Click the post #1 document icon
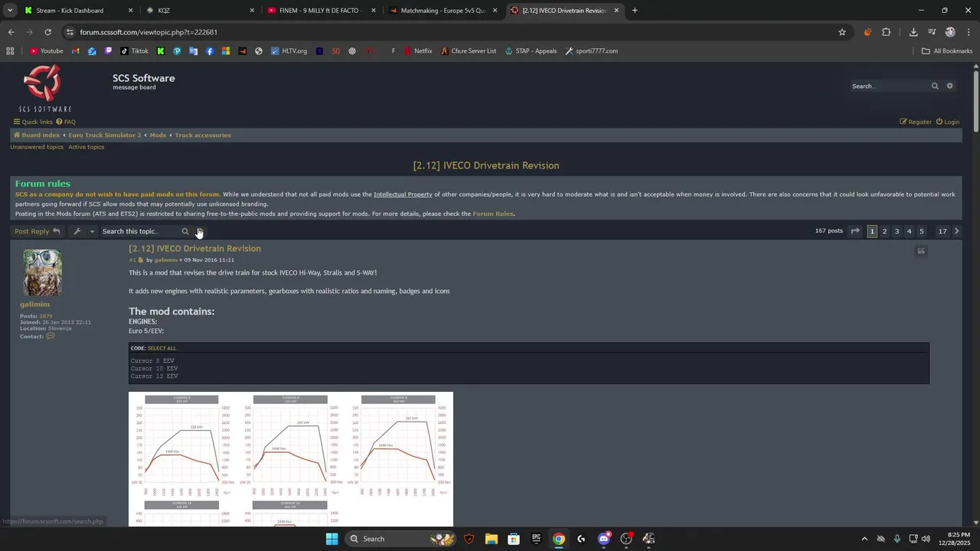 click(x=141, y=260)
